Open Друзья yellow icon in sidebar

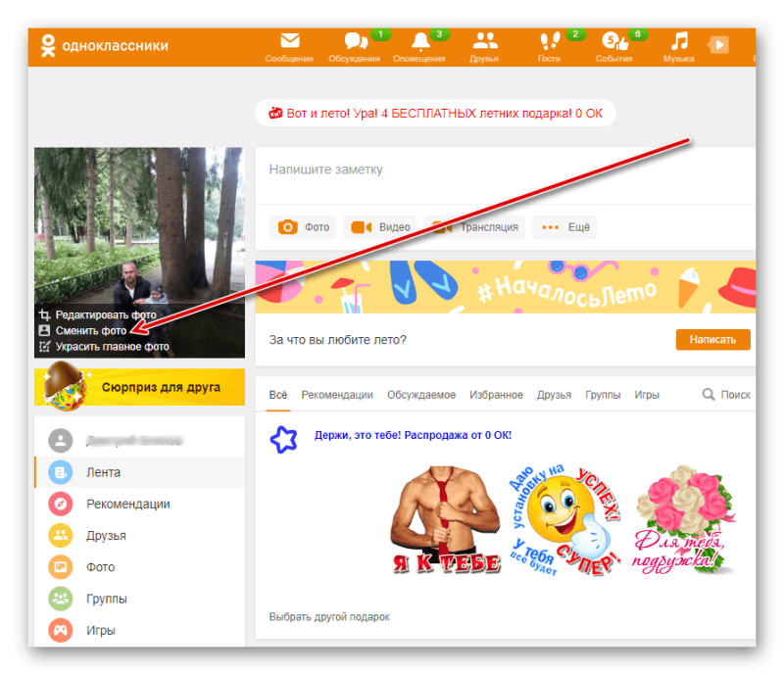pyautogui.click(x=61, y=535)
